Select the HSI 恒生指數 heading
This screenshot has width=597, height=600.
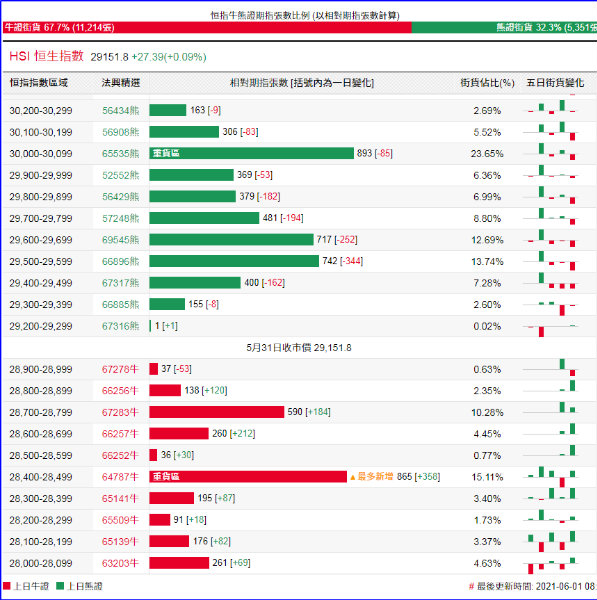click(46, 56)
